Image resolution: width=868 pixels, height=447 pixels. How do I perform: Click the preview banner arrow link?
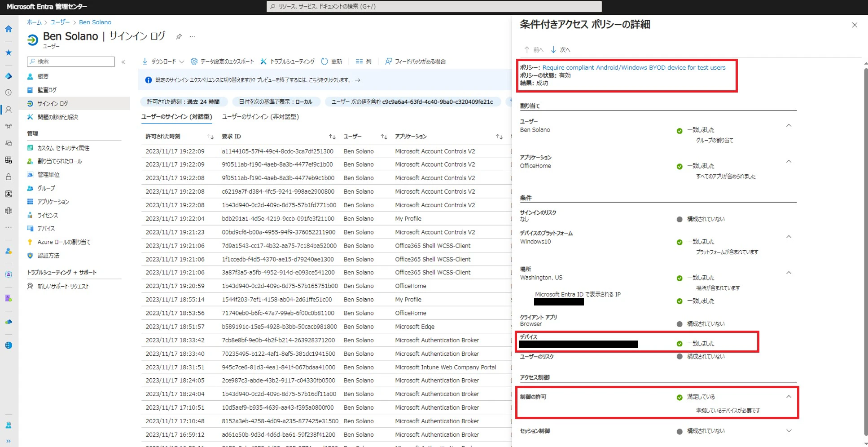pos(358,80)
